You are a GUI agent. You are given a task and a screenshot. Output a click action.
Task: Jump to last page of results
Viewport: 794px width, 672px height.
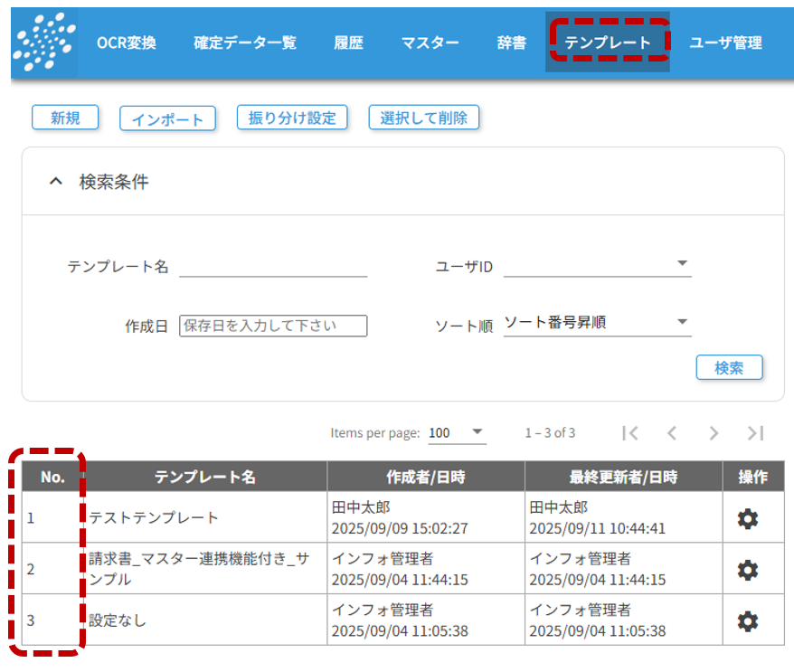(756, 433)
